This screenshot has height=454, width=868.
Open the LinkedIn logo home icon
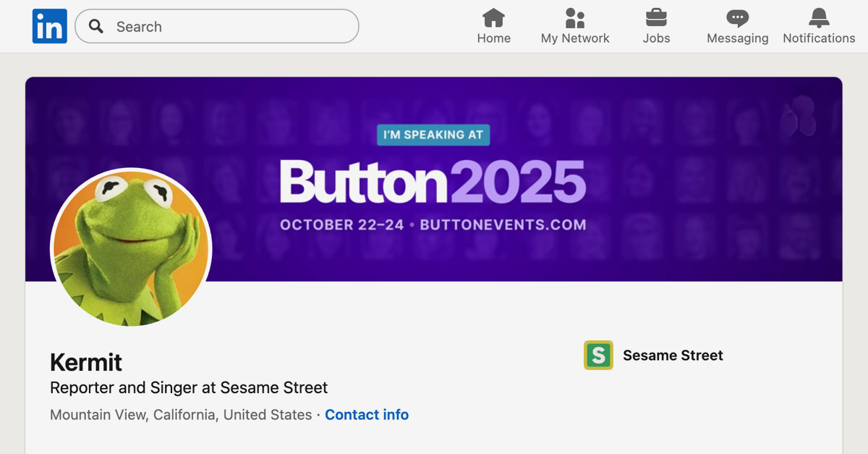click(50, 27)
